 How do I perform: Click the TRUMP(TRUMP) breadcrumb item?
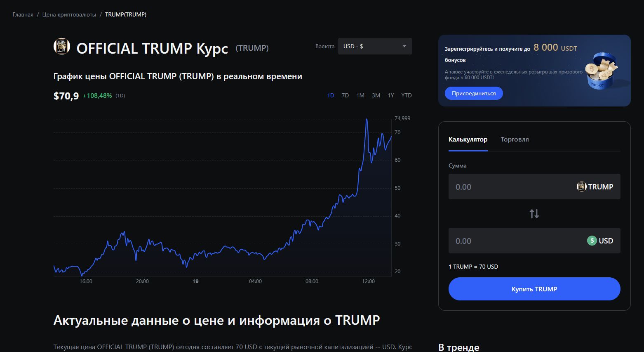click(126, 14)
